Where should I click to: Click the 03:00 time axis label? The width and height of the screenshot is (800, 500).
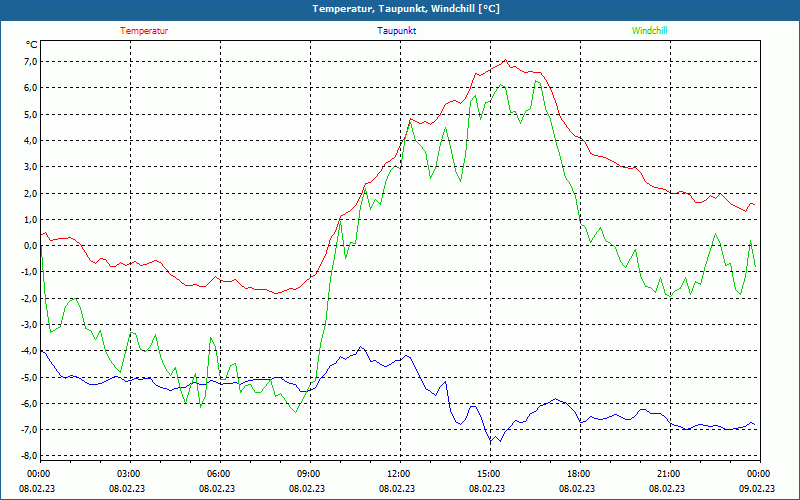(128, 473)
